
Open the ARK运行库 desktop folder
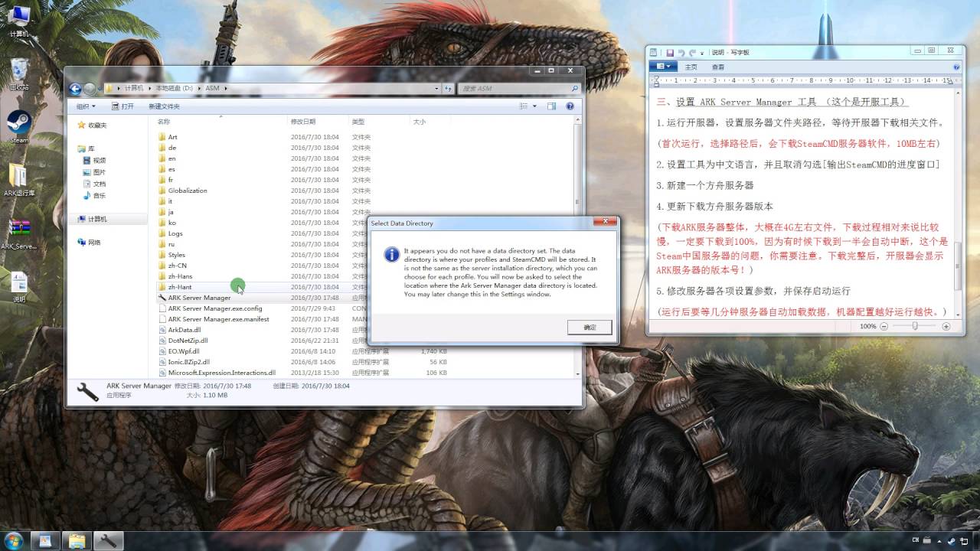pos(19,180)
